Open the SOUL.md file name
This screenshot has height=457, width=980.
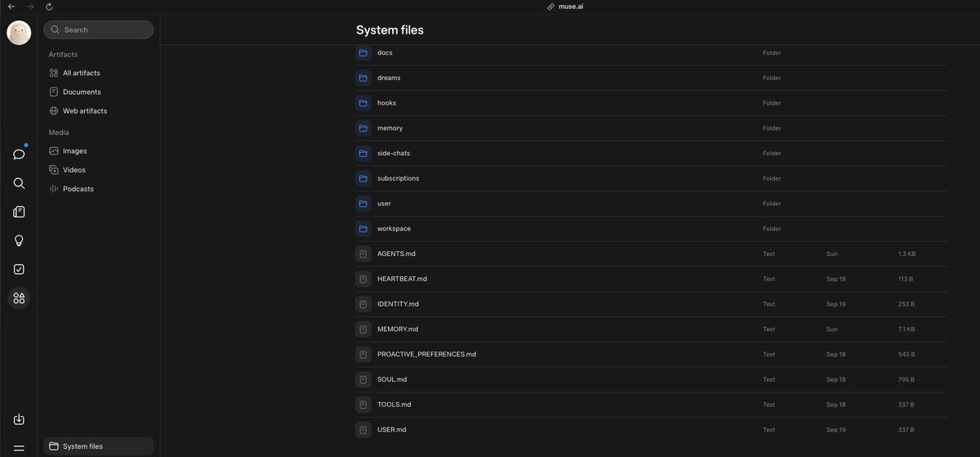[x=392, y=379]
